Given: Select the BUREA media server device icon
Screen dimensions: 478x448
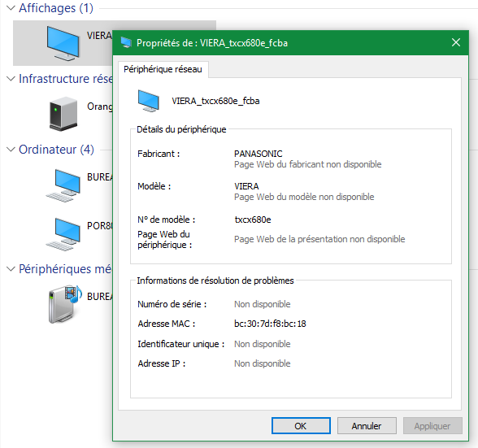Looking at the screenshot, I should tap(65, 304).
